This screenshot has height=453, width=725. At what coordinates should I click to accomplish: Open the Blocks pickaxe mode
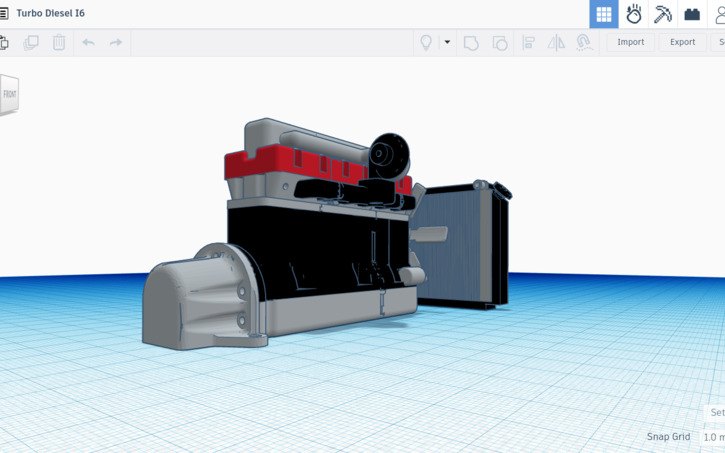(663, 14)
